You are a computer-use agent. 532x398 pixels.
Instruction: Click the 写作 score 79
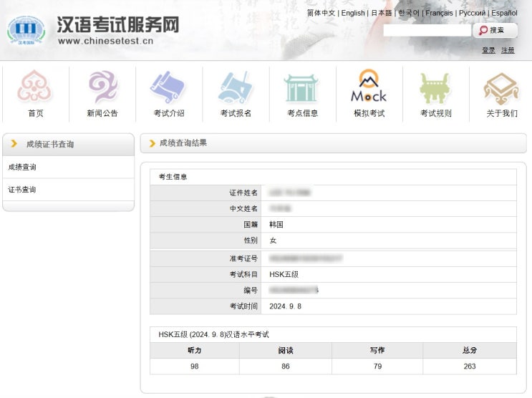coord(377,366)
